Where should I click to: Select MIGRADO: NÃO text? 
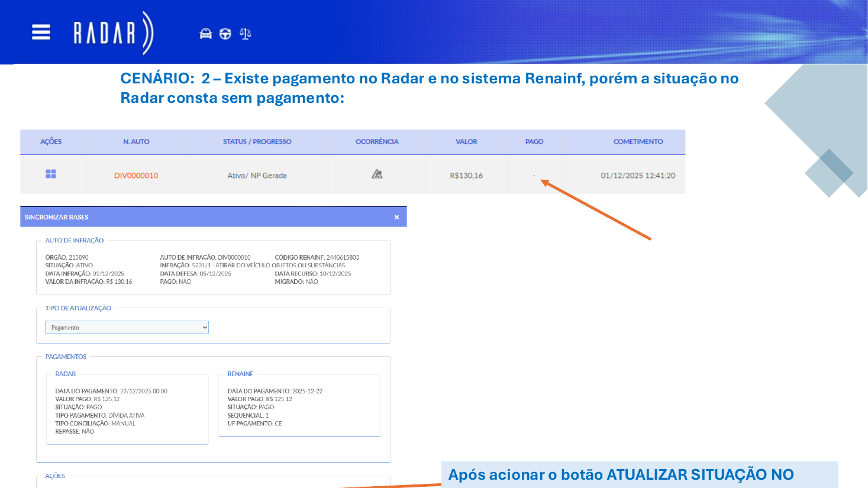[x=296, y=282]
